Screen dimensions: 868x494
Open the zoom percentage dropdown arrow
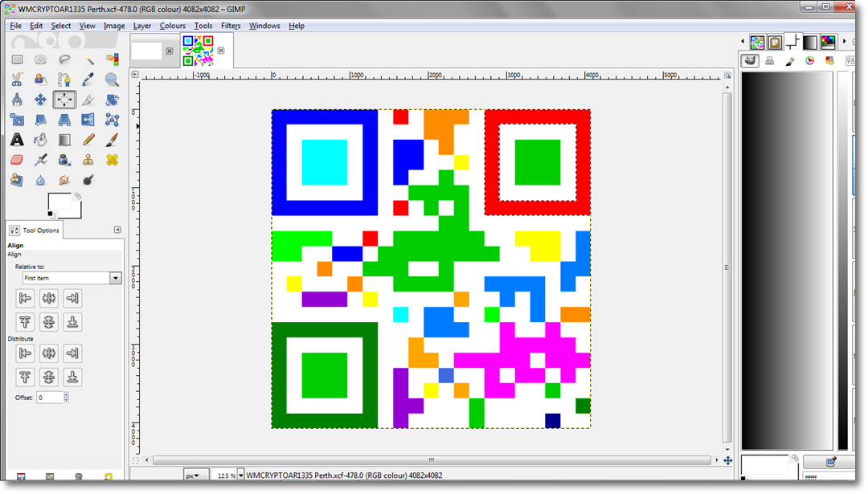(x=241, y=476)
